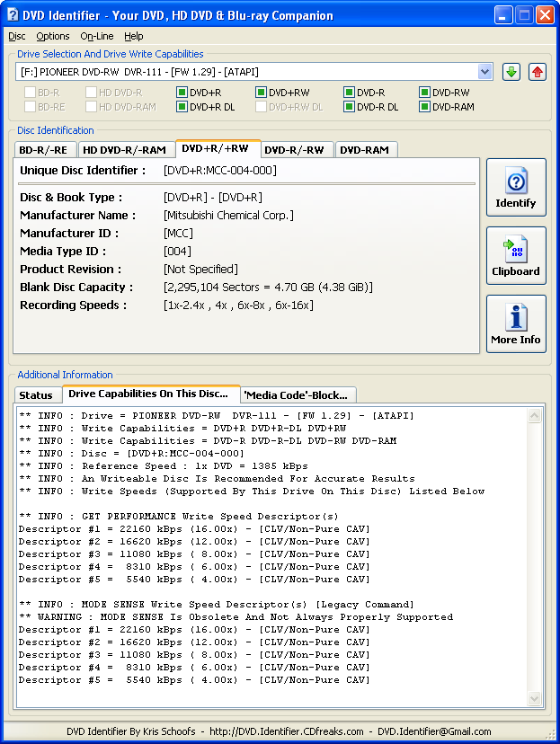The height and width of the screenshot is (744, 560).
Task: Click the recording speeds value
Action: pyautogui.click(x=238, y=306)
